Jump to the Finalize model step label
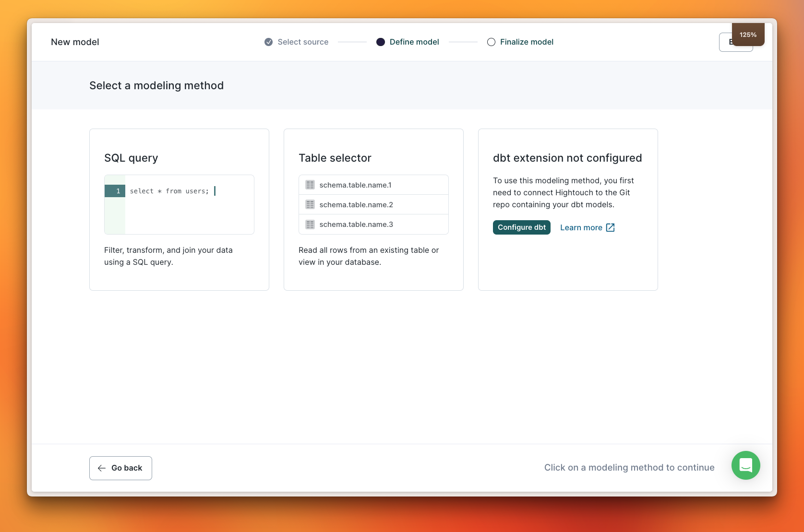This screenshot has height=532, width=804. [527, 42]
